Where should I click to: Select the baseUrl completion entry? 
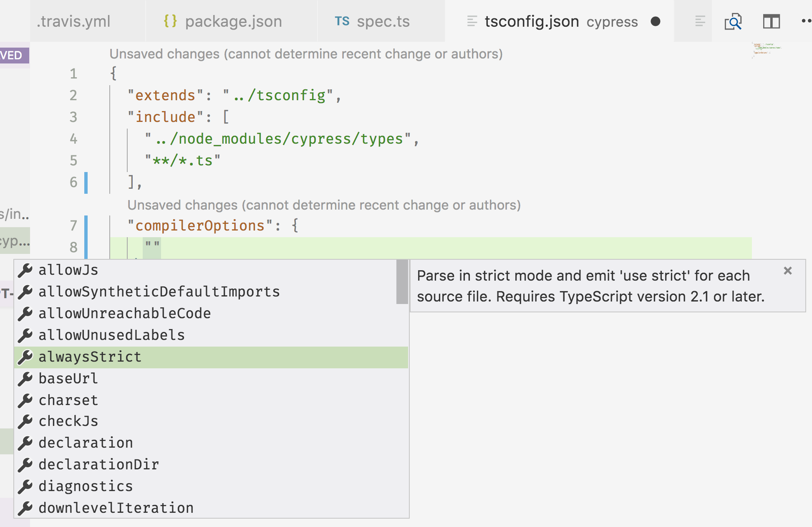(67, 378)
